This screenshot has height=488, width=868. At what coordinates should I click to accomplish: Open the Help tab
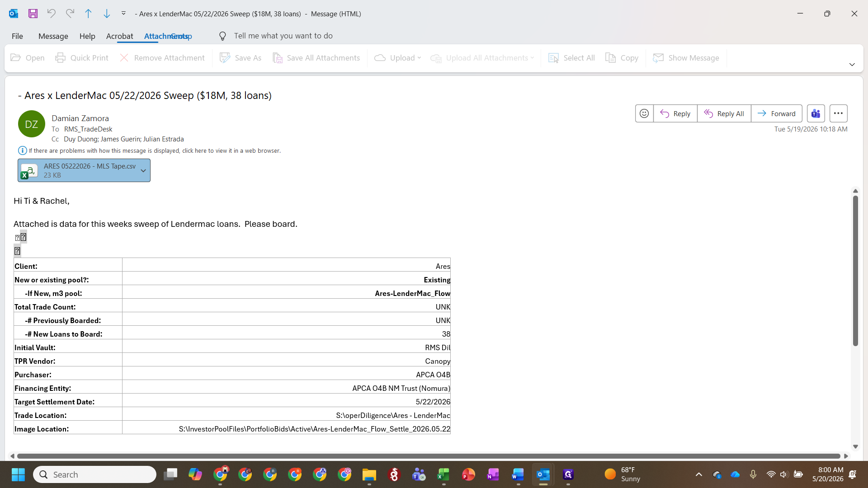(87, 36)
